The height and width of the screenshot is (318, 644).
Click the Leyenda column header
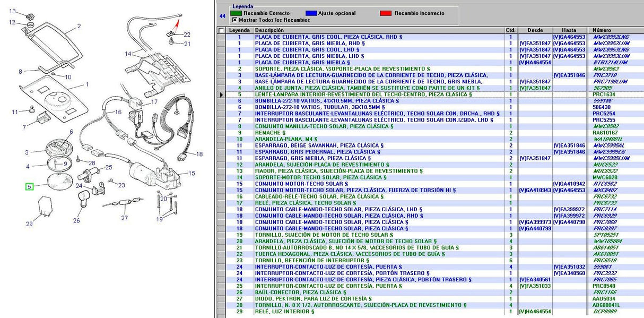click(239, 31)
